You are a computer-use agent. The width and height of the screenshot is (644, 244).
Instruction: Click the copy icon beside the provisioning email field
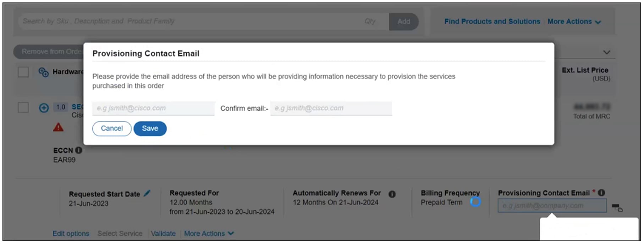(x=617, y=208)
